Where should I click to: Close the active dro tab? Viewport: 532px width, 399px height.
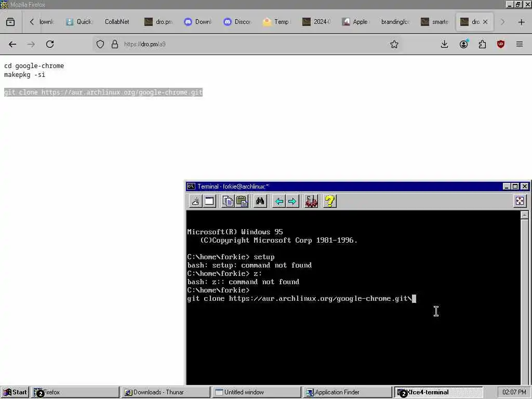485,22
